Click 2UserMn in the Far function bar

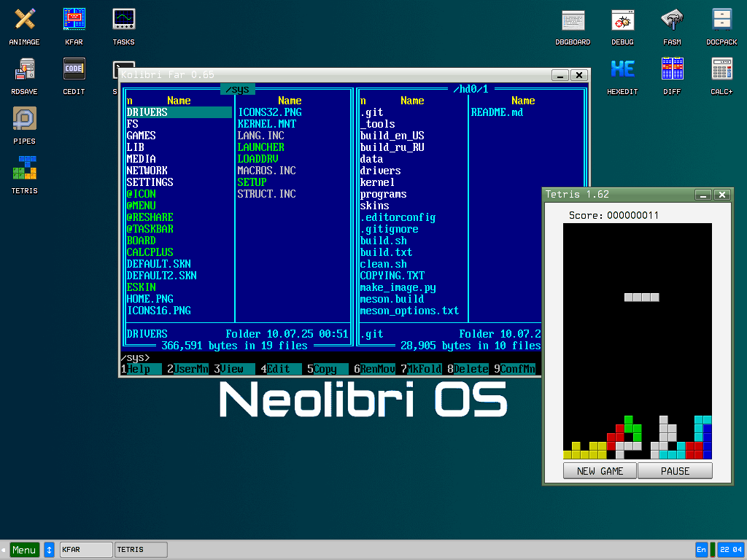(x=187, y=369)
